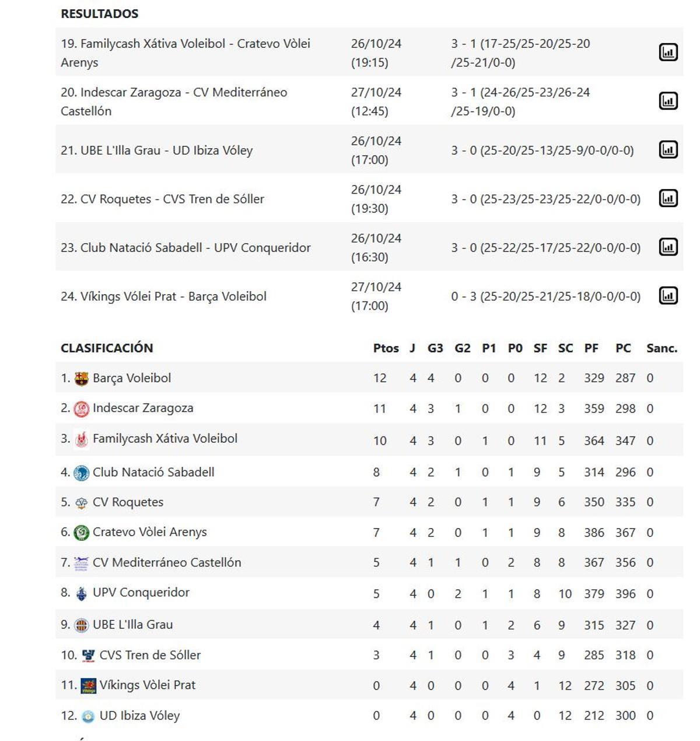Select the CLASIFICACIÓN section header
Screen dimensions: 700x741
107,347
